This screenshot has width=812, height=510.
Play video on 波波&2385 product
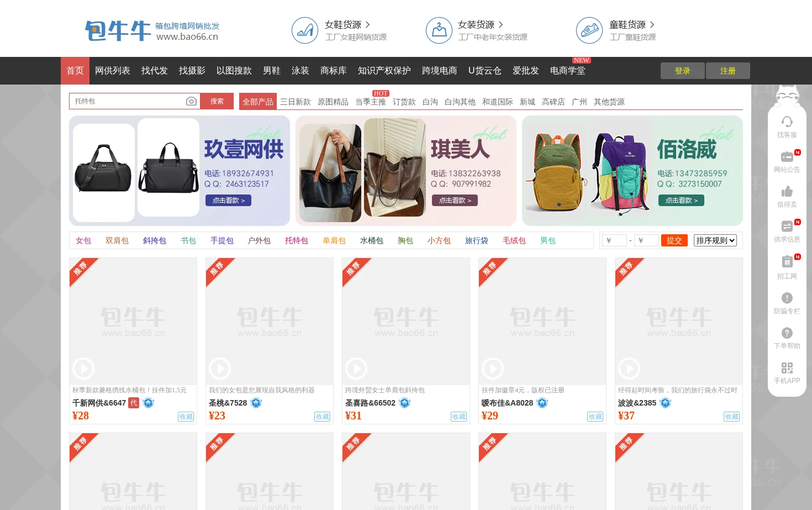pos(629,369)
